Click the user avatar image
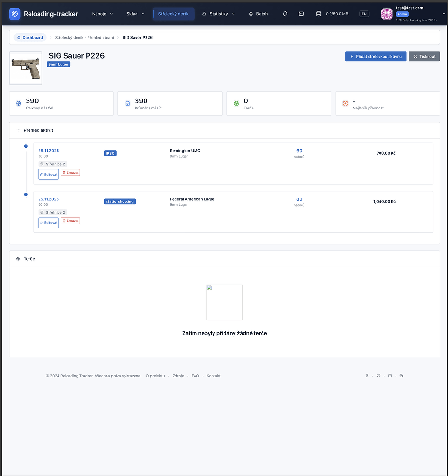 tap(387, 14)
